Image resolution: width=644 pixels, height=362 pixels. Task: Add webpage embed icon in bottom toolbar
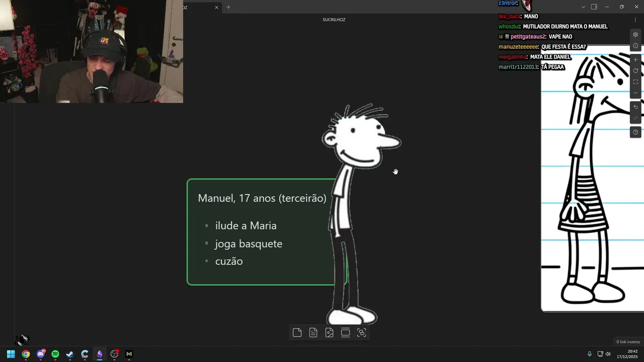point(346,332)
